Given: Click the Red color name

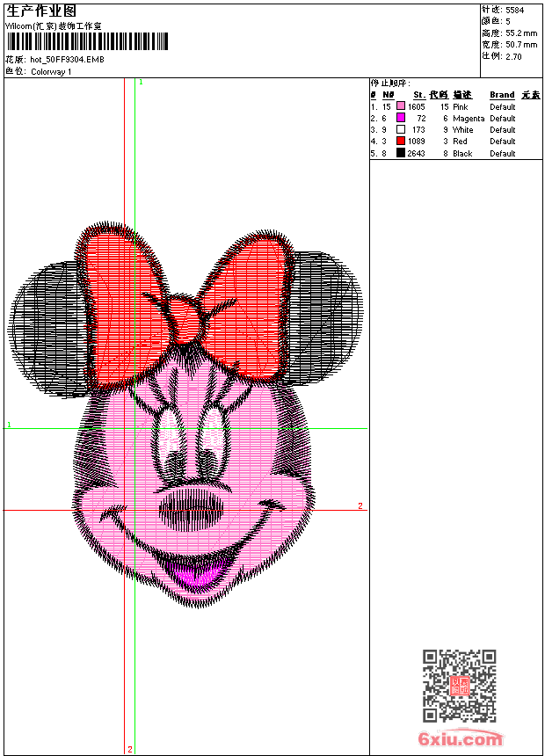Looking at the screenshot, I should (460, 142).
